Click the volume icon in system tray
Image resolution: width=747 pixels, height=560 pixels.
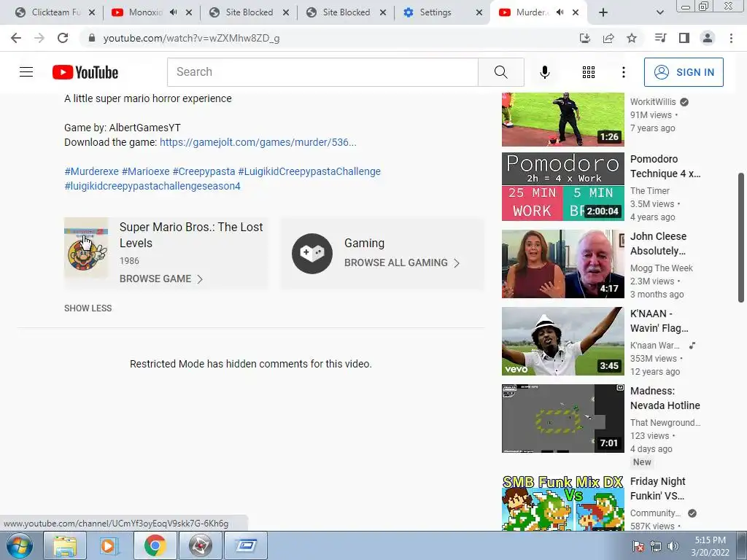(673, 547)
